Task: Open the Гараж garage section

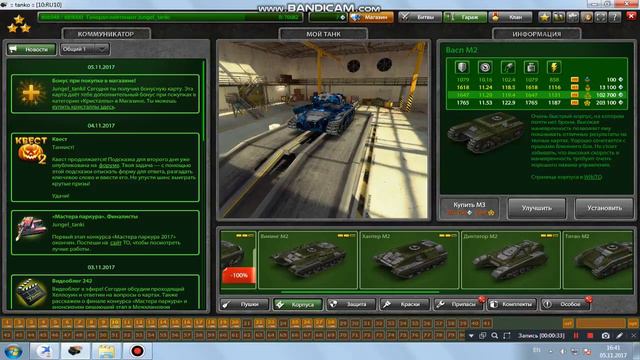Action: point(465,17)
